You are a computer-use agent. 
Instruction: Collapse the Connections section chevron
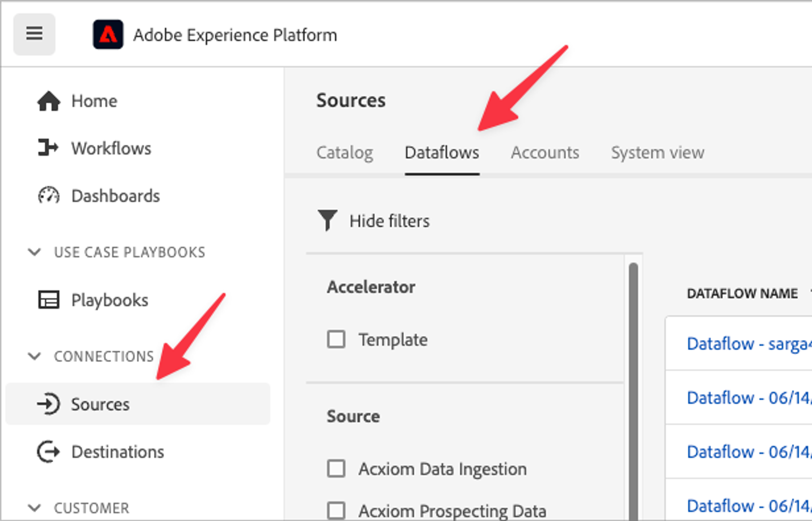[x=34, y=356]
